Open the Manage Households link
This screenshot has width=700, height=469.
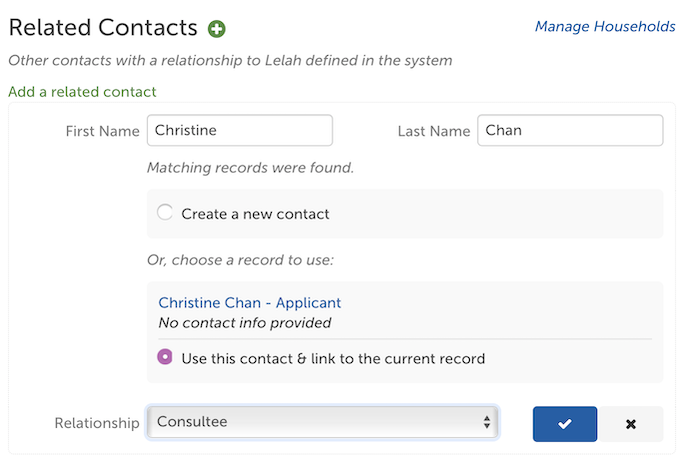pos(605,26)
